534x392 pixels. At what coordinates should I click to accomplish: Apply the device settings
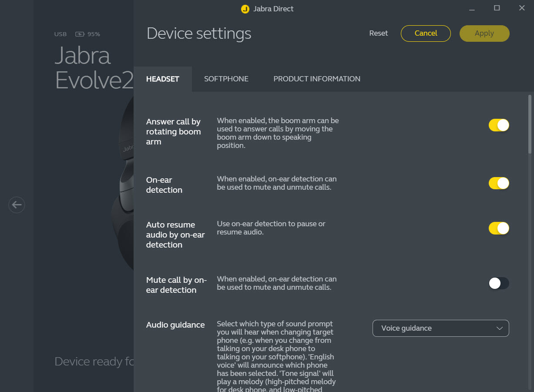[484, 33]
